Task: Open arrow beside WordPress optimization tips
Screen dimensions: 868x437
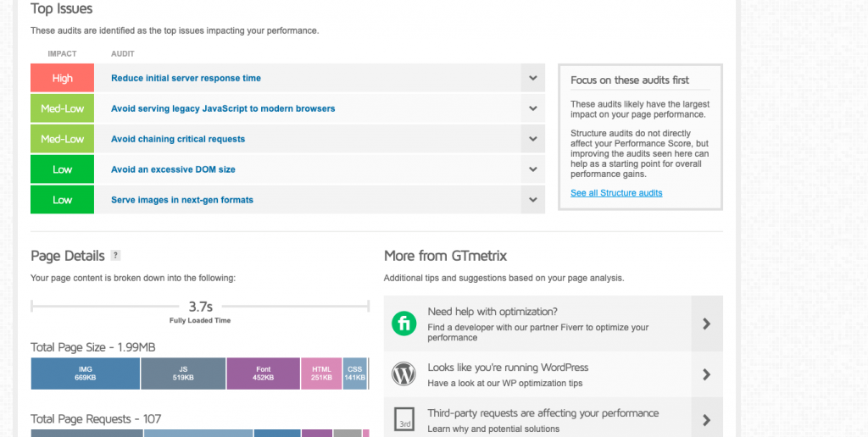Action: [x=707, y=374]
